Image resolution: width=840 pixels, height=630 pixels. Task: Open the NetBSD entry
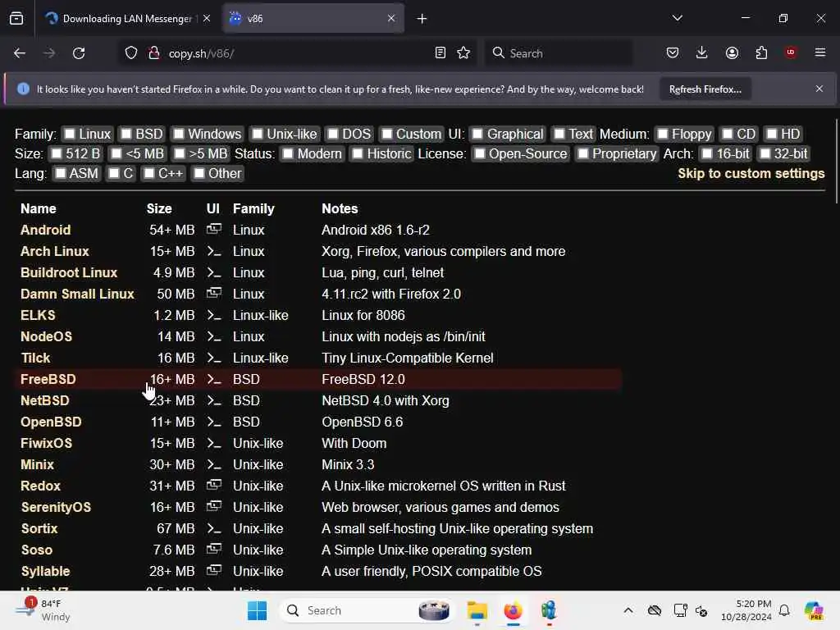(x=45, y=400)
